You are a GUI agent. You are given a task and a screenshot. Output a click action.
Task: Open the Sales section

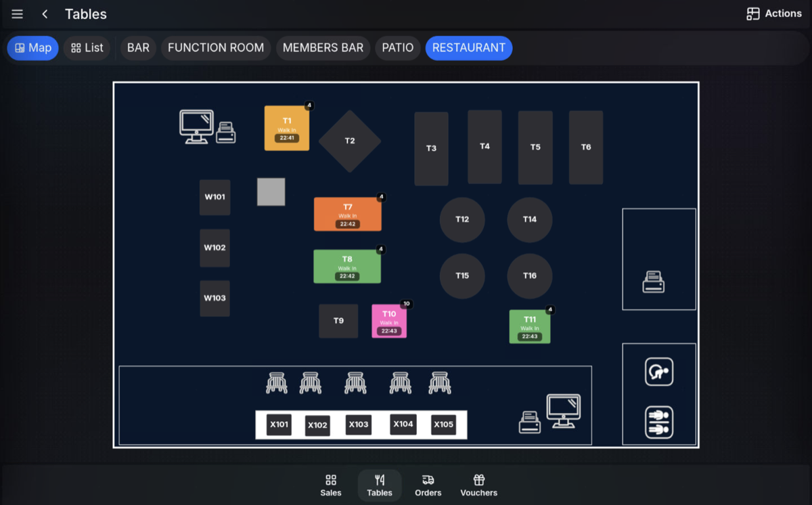pyautogui.click(x=331, y=485)
